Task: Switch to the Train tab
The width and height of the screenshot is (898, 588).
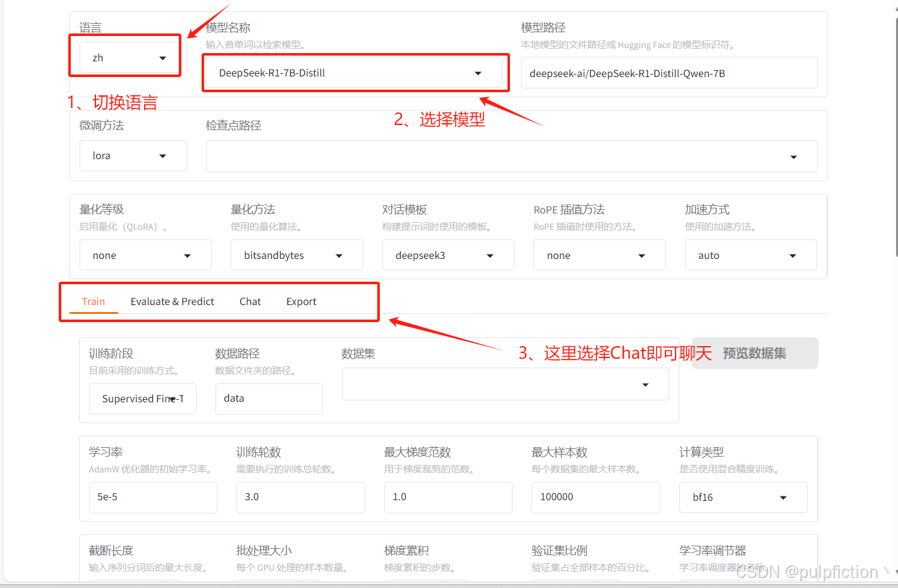Action: coord(94,302)
